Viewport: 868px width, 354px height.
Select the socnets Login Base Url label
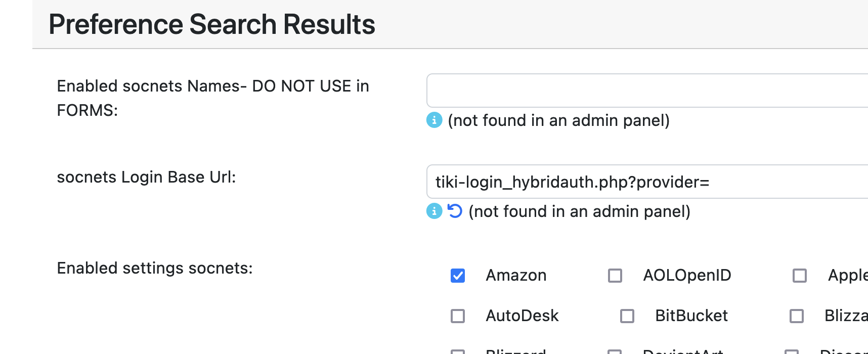tap(146, 177)
